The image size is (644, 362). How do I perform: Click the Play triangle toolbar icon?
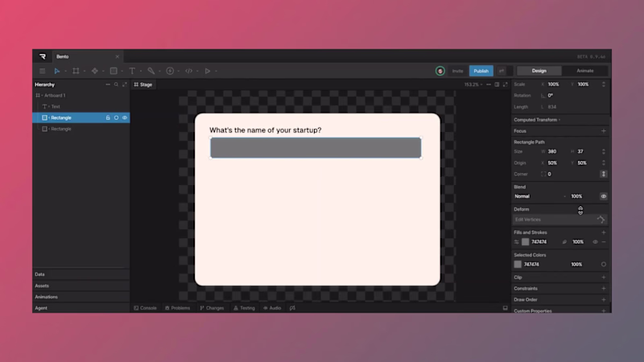(x=208, y=71)
